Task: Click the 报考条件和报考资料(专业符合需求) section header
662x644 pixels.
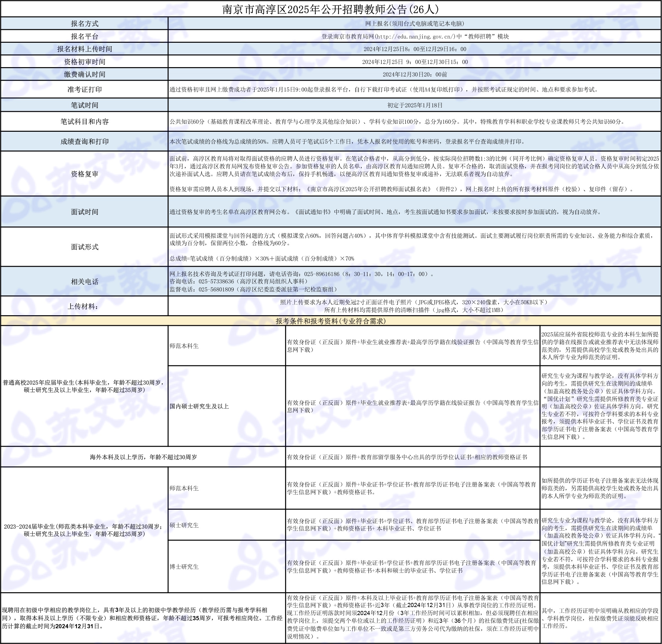Action: [x=331, y=321]
